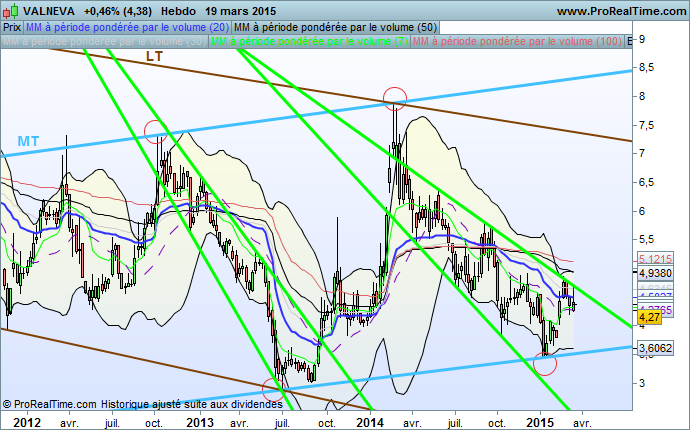Click the blue MT trendline annotation

click(x=28, y=141)
